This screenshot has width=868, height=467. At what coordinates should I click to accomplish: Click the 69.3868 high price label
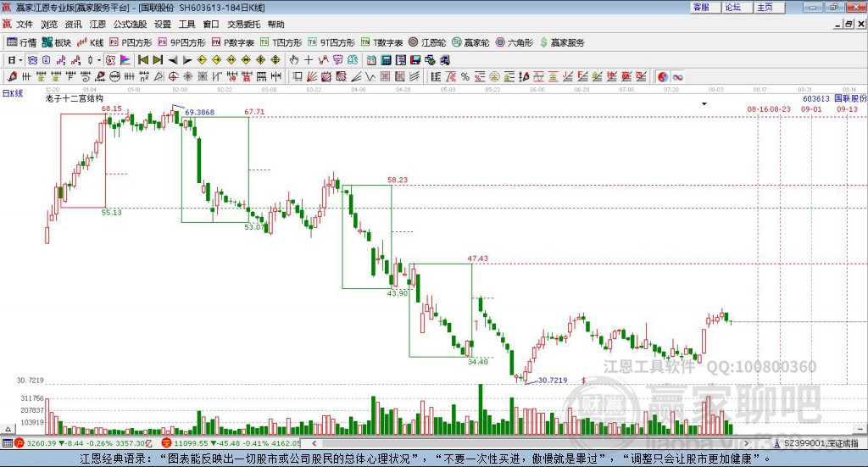click(x=199, y=113)
